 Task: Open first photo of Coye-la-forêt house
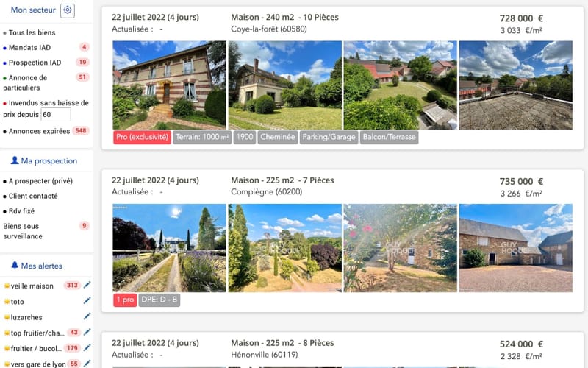click(x=170, y=85)
